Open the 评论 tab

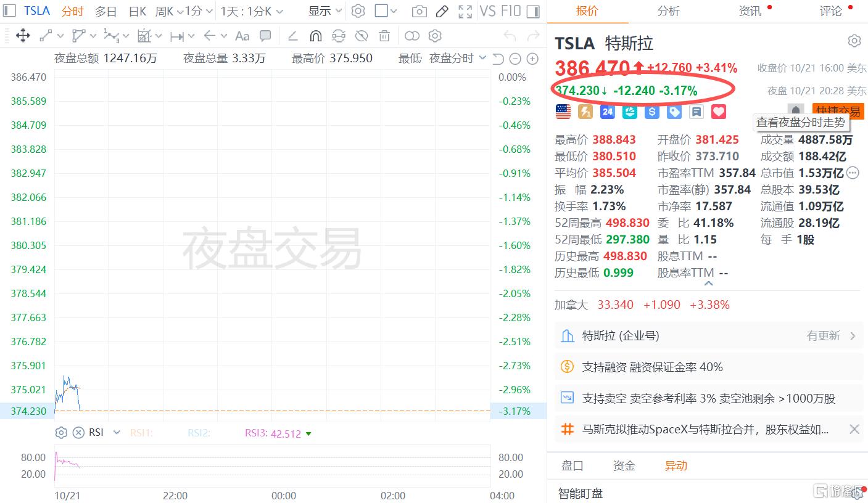tap(831, 11)
